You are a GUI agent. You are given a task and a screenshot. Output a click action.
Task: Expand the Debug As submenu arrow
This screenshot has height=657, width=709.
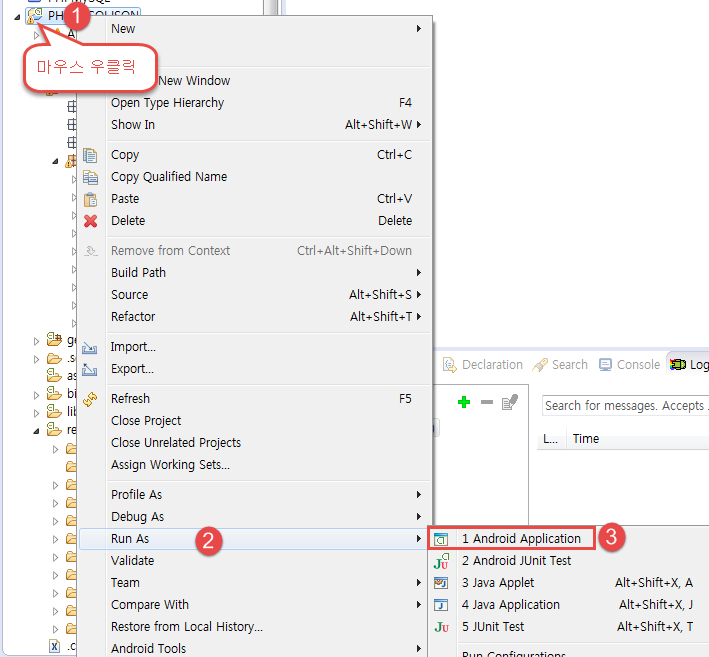[419, 517]
